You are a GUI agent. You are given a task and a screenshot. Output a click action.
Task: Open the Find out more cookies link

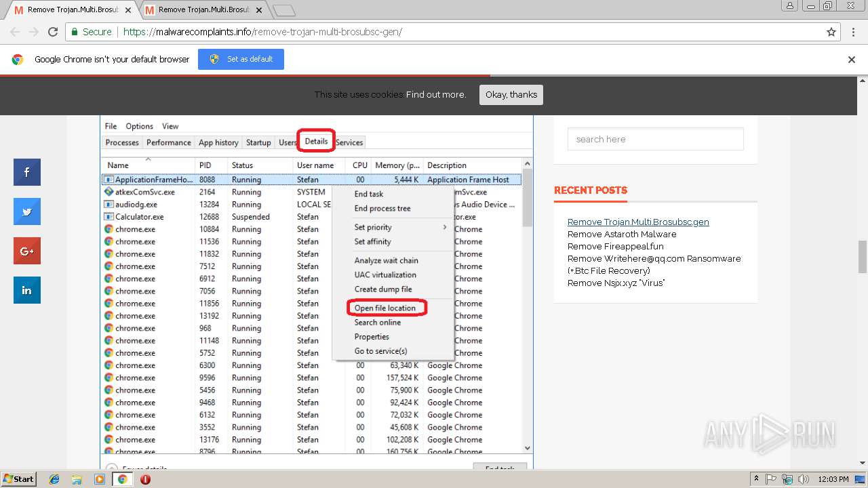click(436, 95)
